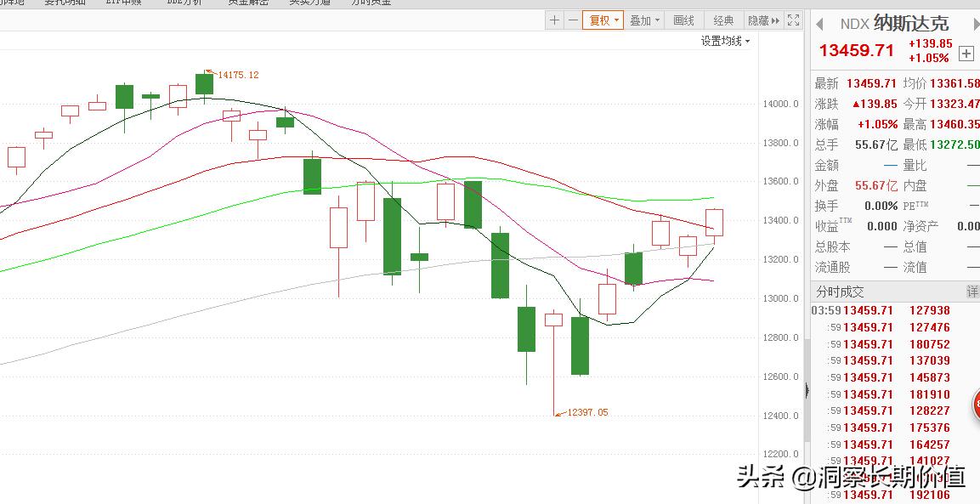Click the 13400.0 price axis label
The width and height of the screenshot is (980, 504).
780,221
